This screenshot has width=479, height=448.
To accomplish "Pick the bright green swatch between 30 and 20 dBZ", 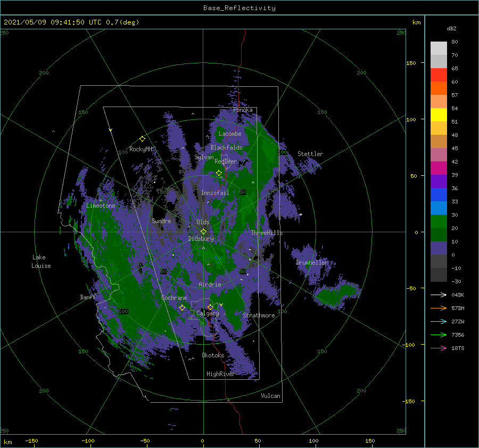I will (x=439, y=222).
